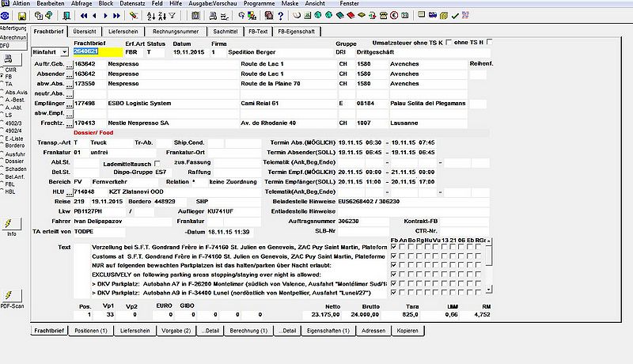Open the Bearbeiten menu
This screenshot has height=364, width=633.
(51, 3)
